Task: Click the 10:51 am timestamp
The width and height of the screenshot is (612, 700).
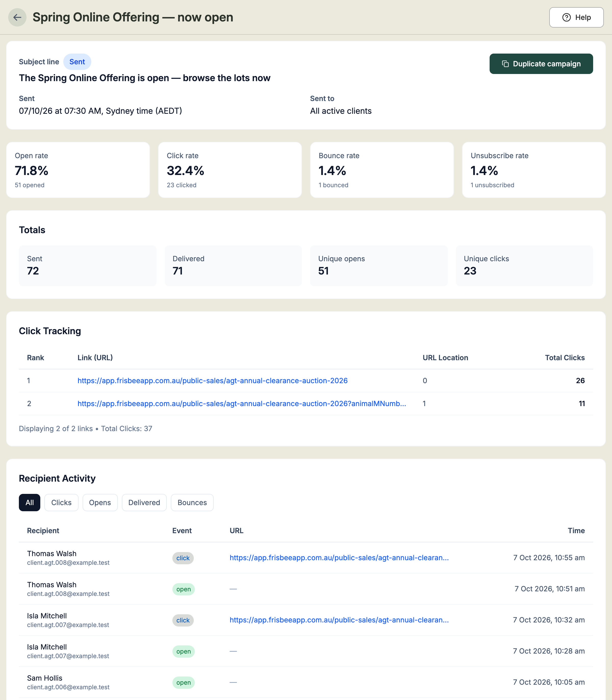Action: point(550,589)
